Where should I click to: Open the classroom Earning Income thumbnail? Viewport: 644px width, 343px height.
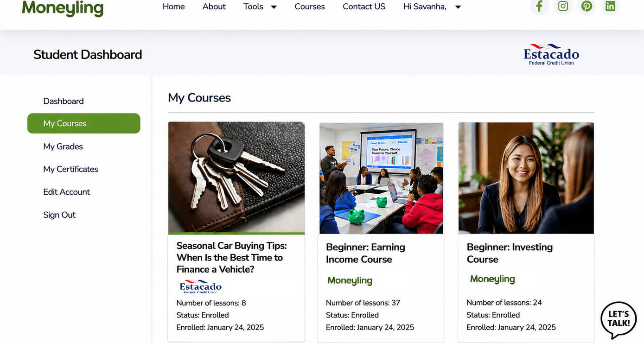point(381,178)
